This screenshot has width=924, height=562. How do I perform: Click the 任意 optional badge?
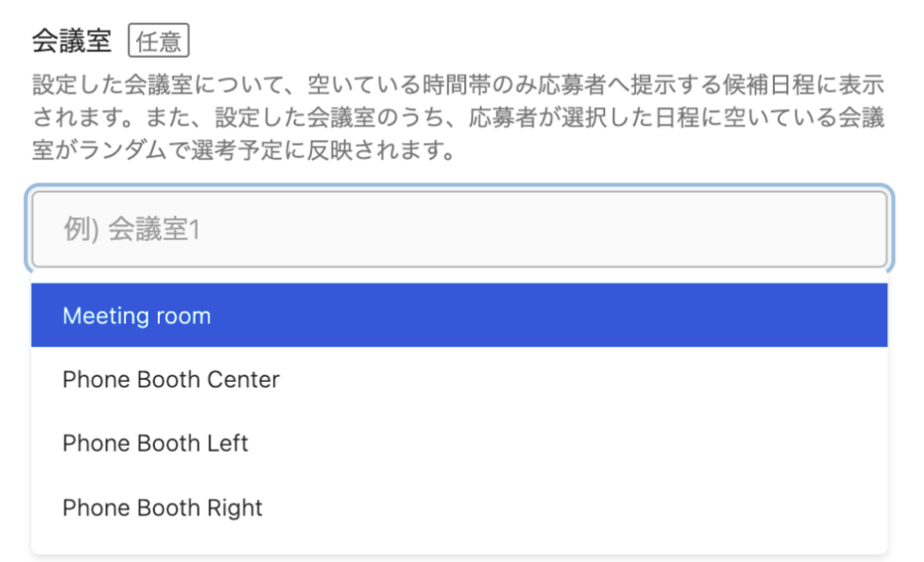[x=158, y=41]
